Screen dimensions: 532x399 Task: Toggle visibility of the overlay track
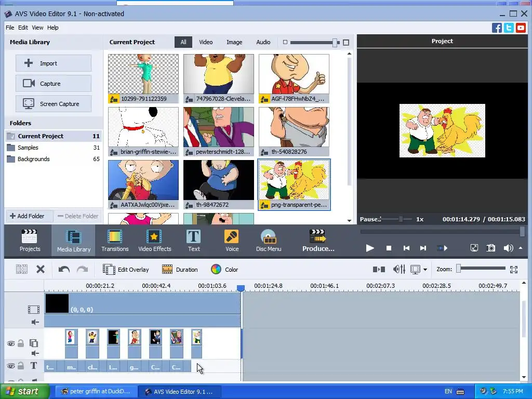[x=11, y=344]
